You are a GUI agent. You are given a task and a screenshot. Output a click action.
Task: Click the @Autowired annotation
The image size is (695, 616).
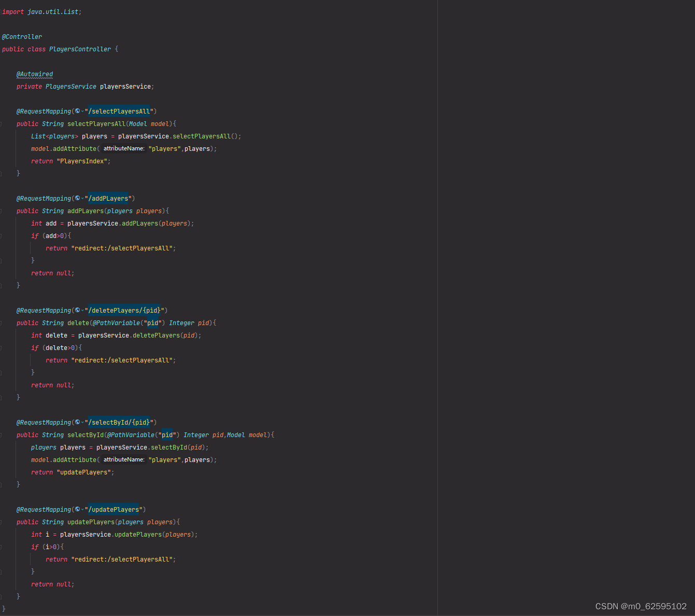click(x=35, y=74)
